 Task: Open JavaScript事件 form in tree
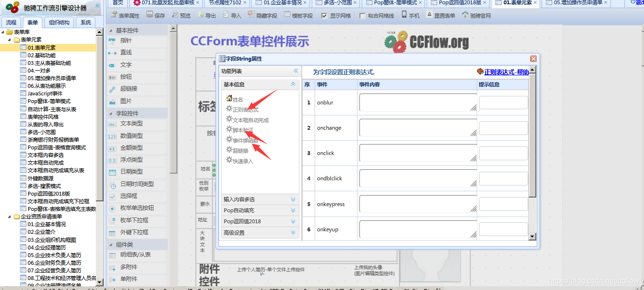click(x=45, y=93)
